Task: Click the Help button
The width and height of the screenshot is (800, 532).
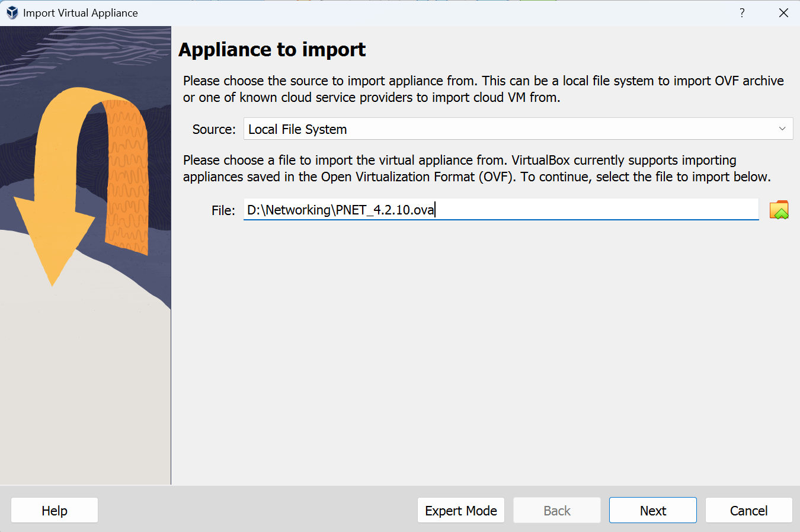Action: pyautogui.click(x=55, y=510)
